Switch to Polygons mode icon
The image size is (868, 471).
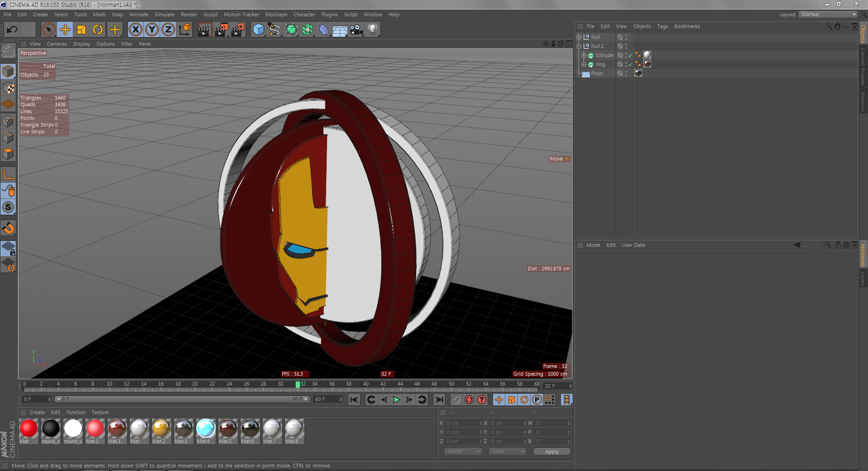point(8,154)
